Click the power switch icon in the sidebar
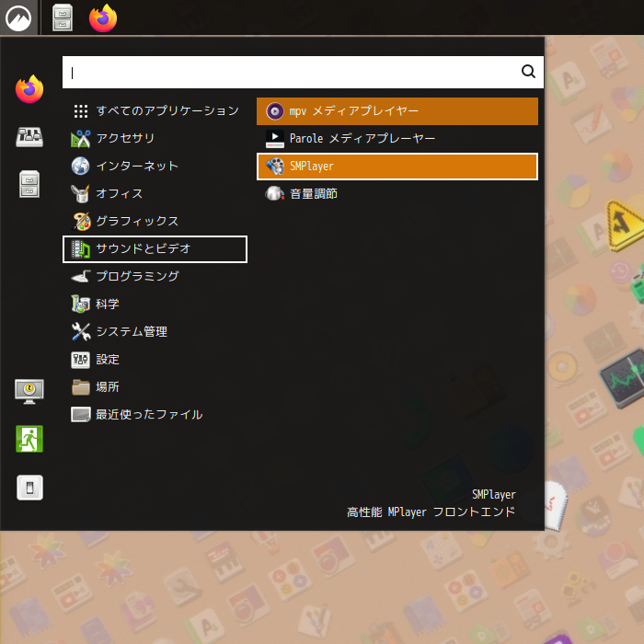The image size is (644, 644). point(29,488)
